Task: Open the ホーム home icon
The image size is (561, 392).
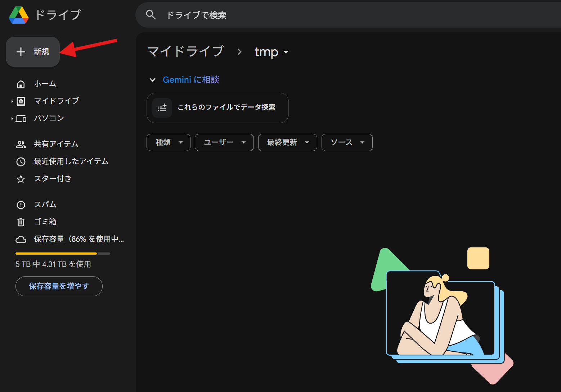Action: (x=21, y=84)
